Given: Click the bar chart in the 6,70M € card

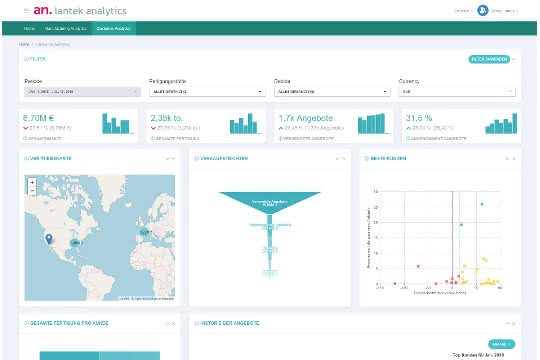Looking at the screenshot, I should [118, 123].
